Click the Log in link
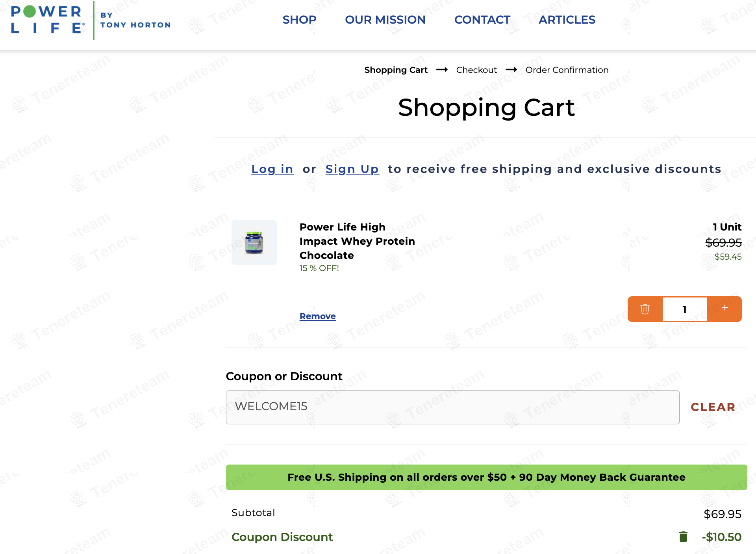The width and height of the screenshot is (756, 554). coord(272,169)
